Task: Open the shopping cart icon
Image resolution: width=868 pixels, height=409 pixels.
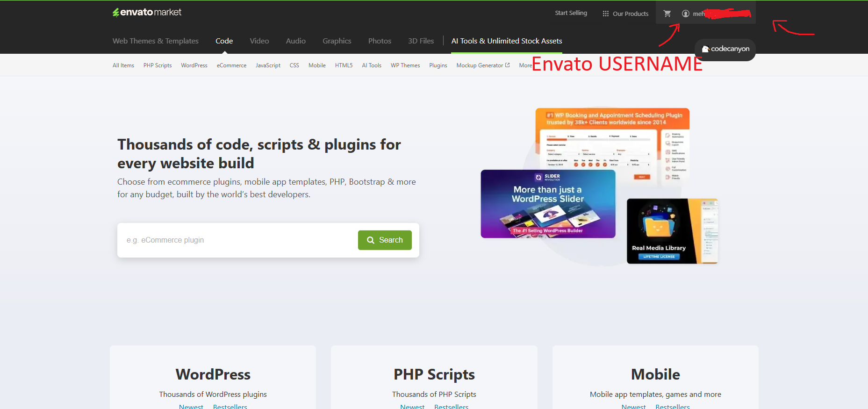Action: [x=667, y=14]
